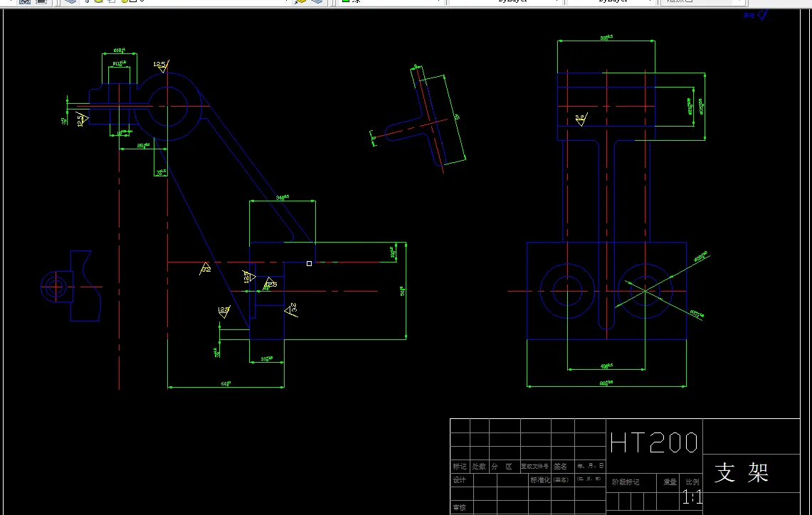Screen dimensions: 812x515
Task: Click the 34 dimension text above base
Action: click(283, 197)
